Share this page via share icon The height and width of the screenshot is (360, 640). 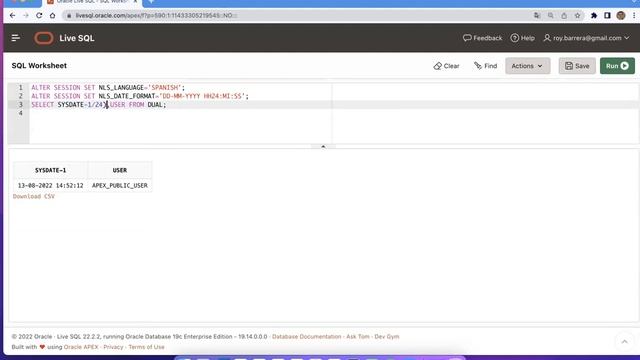coord(564,16)
